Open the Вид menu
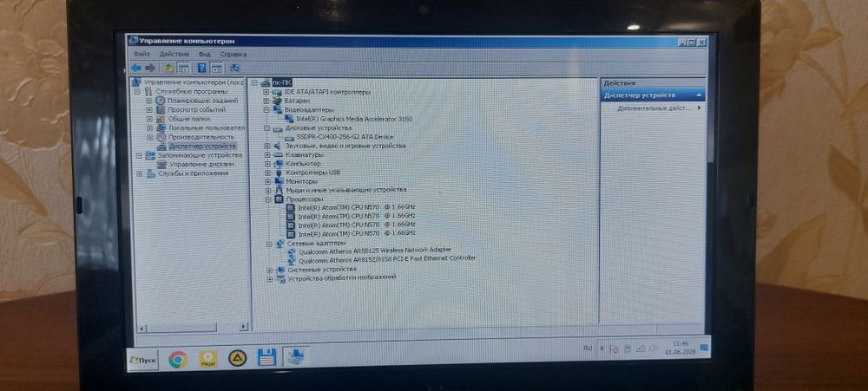Viewport: 868px width, 391px height. pyautogui.click(x=205, y=55)
